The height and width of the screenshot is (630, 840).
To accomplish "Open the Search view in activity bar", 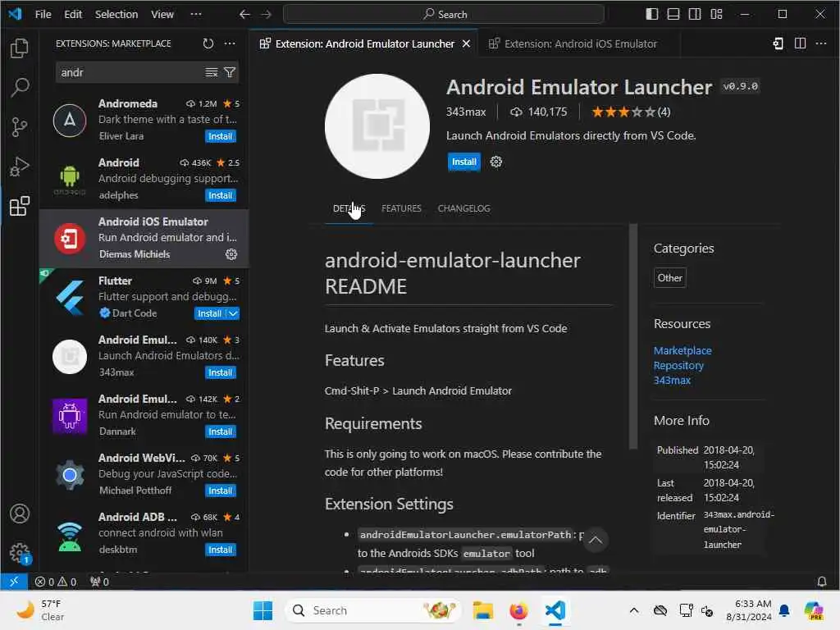I will [20, 87].
